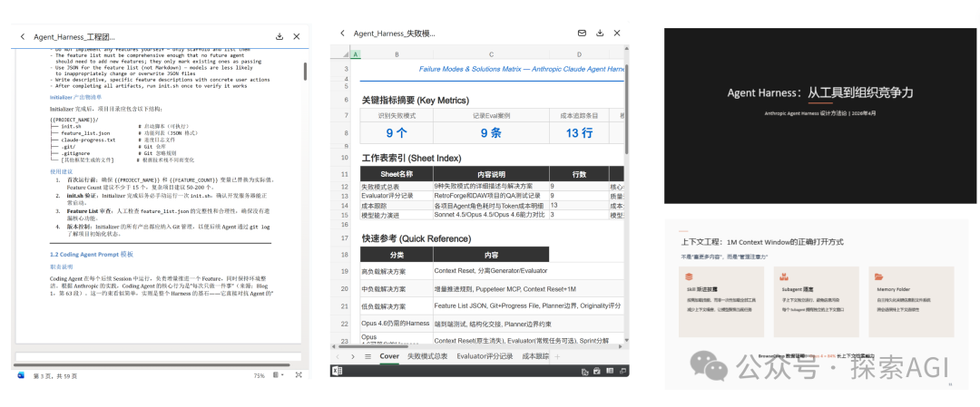980x407 pixels.
Task: Download the Agent_Harness_失败模 spreadsheet
Action: (600, 33)
